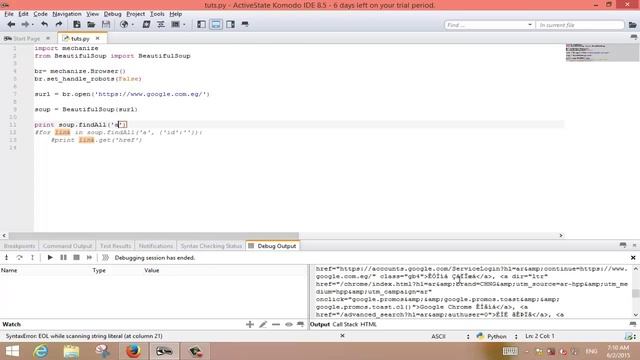The height and width of the screenshot is (360, 640).
Task: Click the icon left of the debug status message
Action: click(x=105, y=258)
